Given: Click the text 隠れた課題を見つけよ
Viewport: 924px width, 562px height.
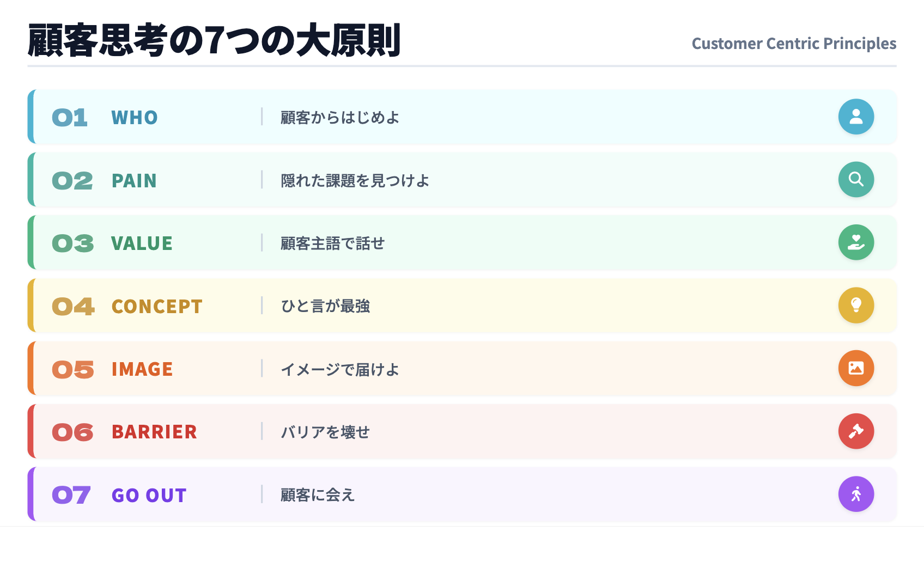Looking at the screenshot, I should (x=355, y=181).
